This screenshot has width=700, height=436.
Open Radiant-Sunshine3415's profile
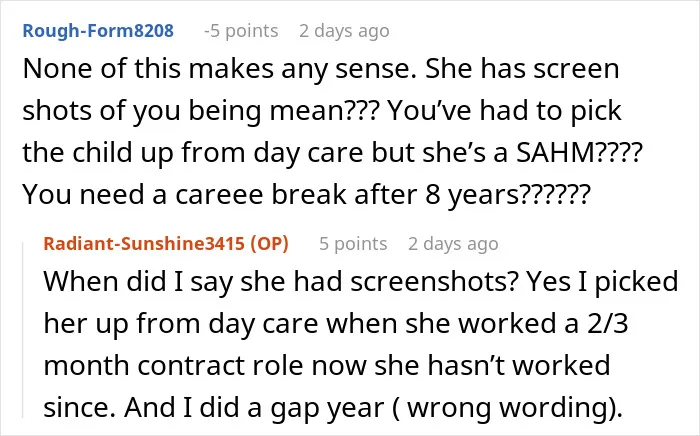coord(144,244)
